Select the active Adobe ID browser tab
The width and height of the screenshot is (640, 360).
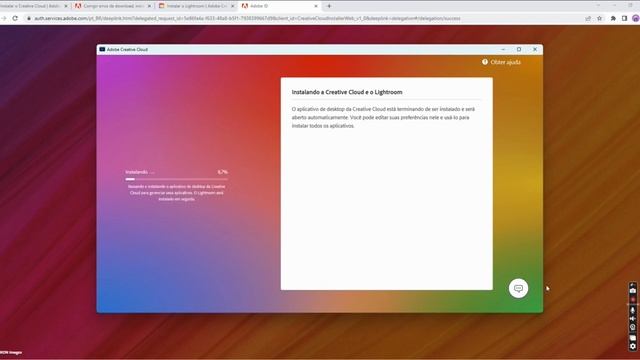click(x=280, y=6)
